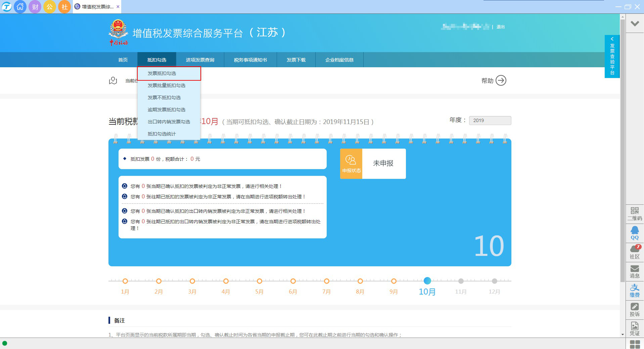The width and height of the screenshot is (644, 349).
Task: Open the 财 shortcut icon
Action: click(35, 7)
